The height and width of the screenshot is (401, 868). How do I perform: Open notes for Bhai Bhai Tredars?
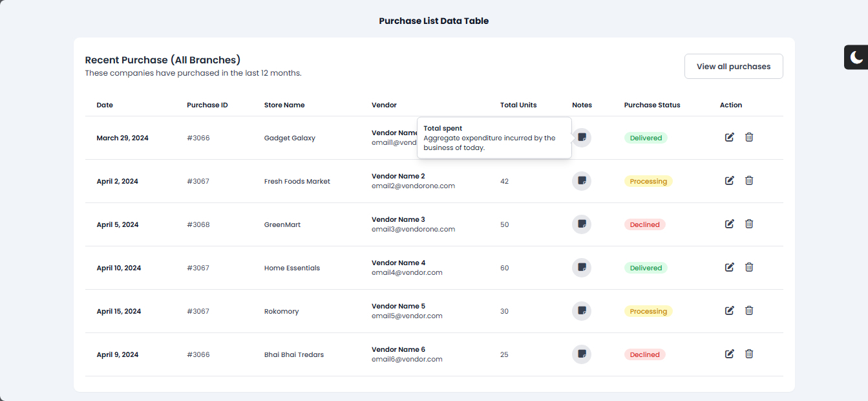(x=582, y=354)
